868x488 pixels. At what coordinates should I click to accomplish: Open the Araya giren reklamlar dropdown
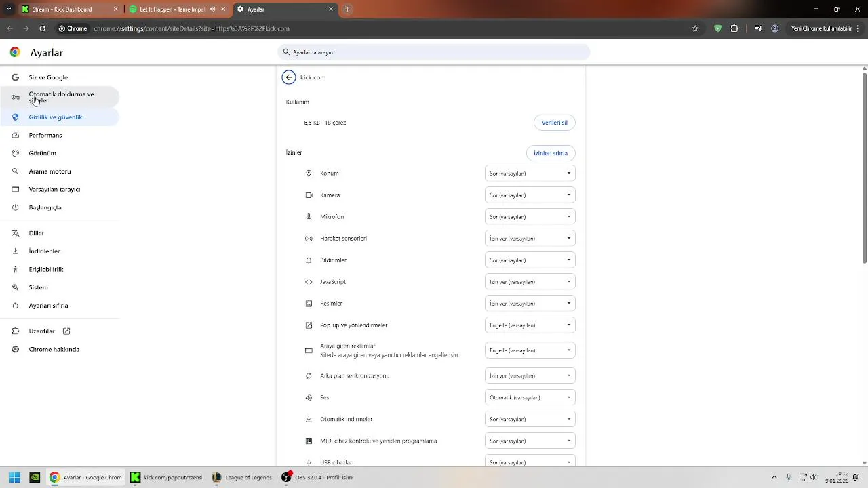click(x=530, y=350)
